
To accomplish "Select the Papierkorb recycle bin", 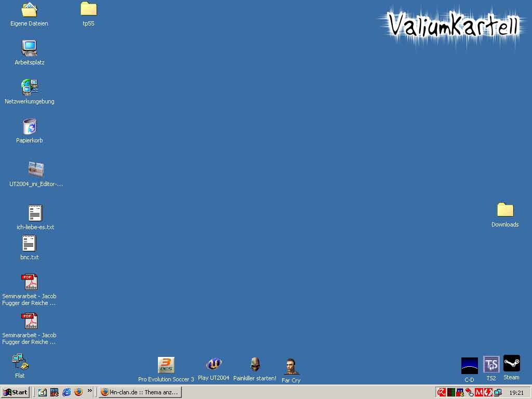I will [x=30, y=127].
